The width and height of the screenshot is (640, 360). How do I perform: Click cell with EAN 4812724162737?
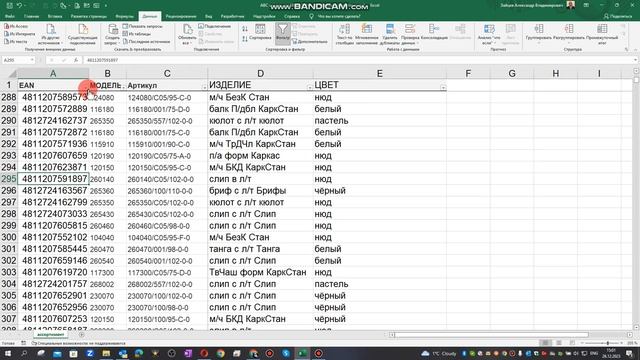click(x=53, y=121)
